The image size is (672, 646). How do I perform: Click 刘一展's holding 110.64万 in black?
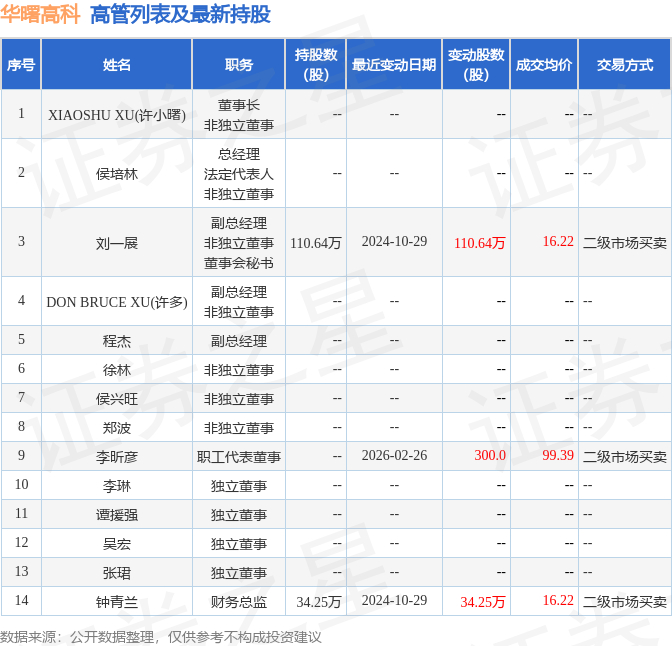tap(316, 243)
